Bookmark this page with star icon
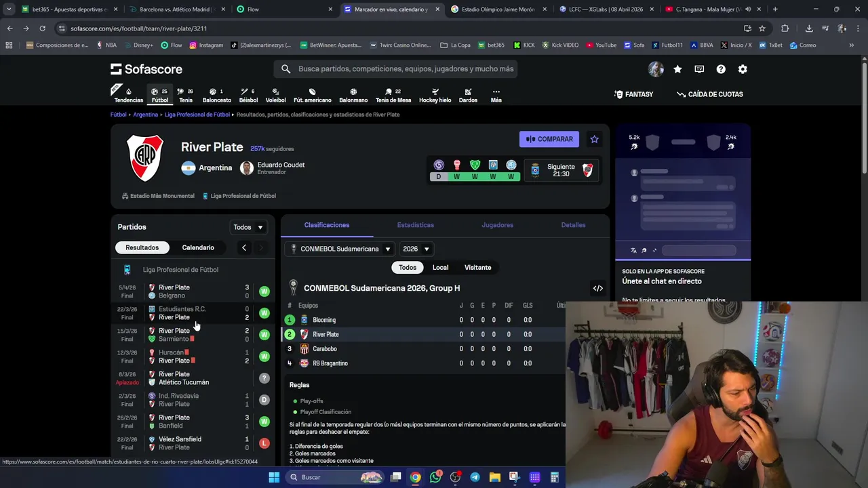Image resolution: width=868 pixels, height=488 pixels. [x=762, y=28]
